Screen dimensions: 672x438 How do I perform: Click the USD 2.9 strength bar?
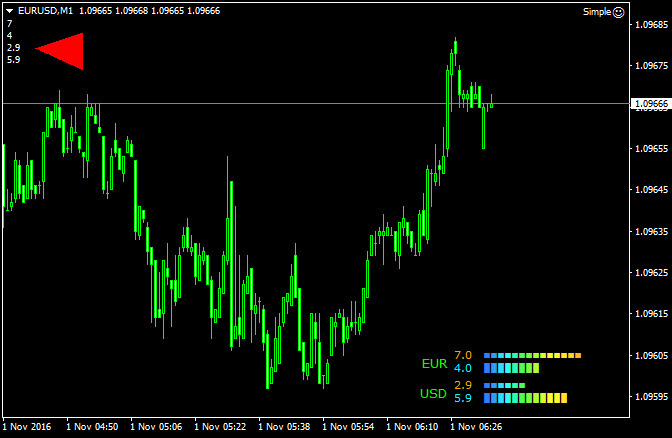tap(504, 385)
